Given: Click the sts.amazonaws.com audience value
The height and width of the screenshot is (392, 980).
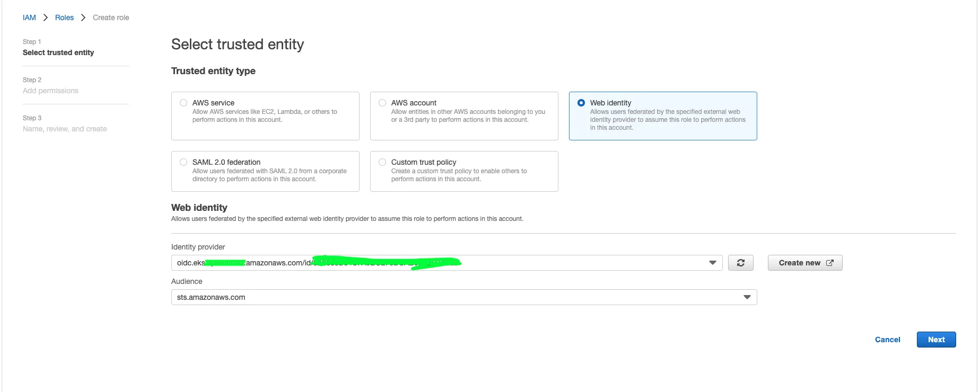Looking at the screenshot, I should 211,297.
